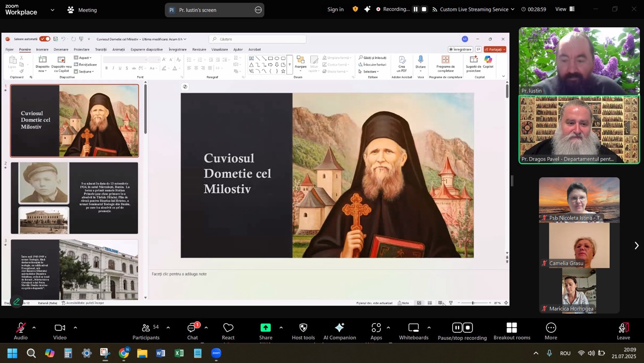Click the Sign in link
The height and width of the screenshot is (363, 644).
pos(336,9)
